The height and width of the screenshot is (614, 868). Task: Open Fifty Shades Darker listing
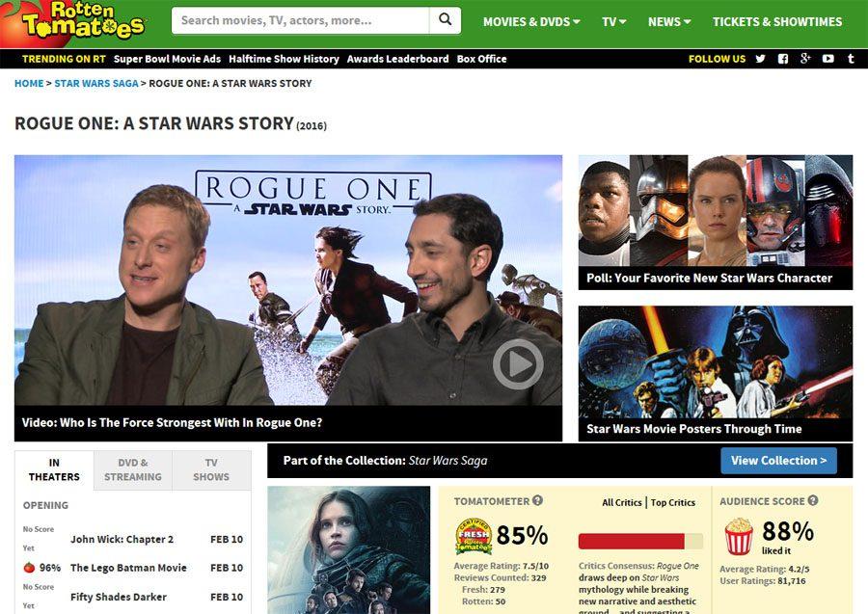(x=119, y=597)
